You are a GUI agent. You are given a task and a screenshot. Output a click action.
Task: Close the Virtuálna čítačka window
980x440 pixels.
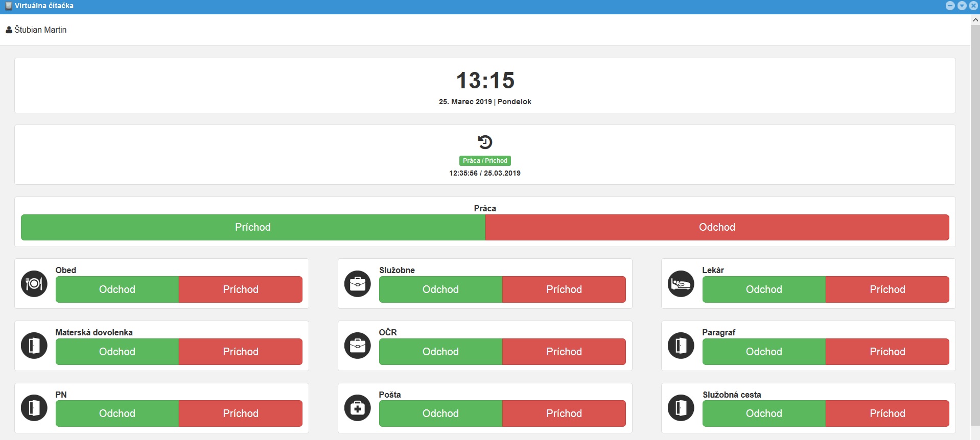coord(973,6)
